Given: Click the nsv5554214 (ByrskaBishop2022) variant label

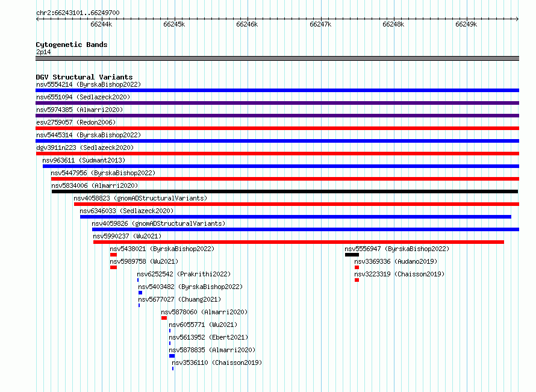Looking at the screenshot, I should [89, 84].
